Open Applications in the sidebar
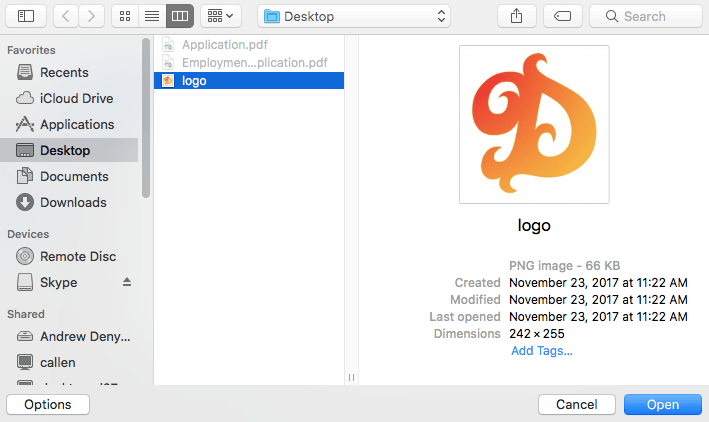The image size is (709, 422). [x=69, y=124]
